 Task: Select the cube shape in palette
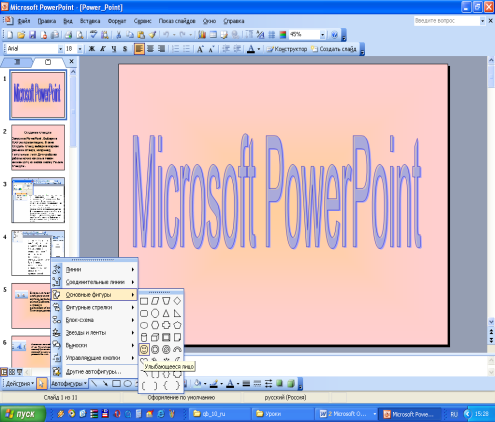point(155,337)
